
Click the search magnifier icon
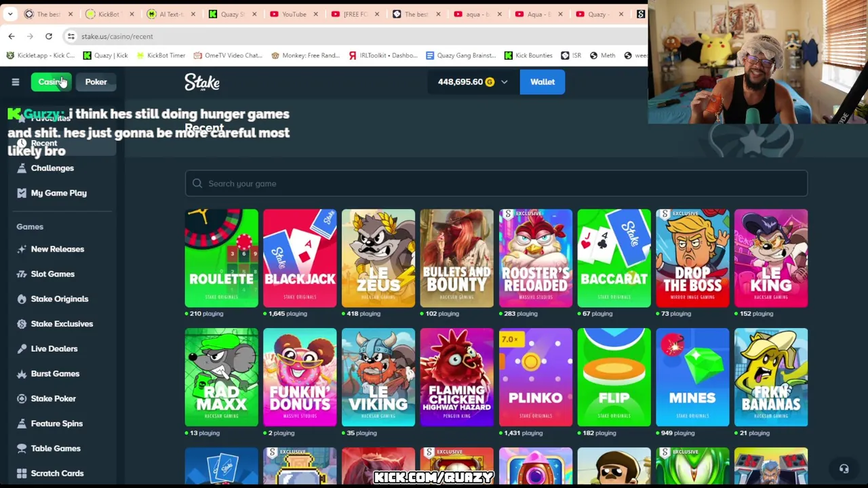[197, 184]
